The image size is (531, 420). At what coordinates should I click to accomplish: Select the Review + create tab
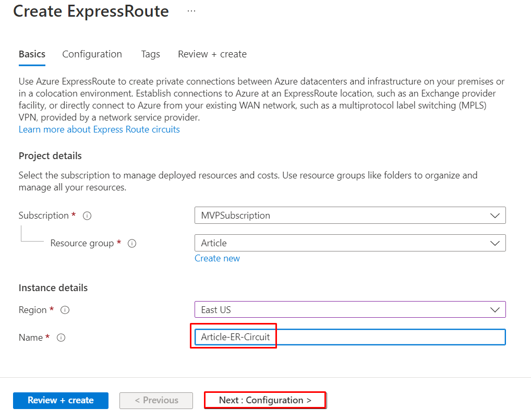212,54
